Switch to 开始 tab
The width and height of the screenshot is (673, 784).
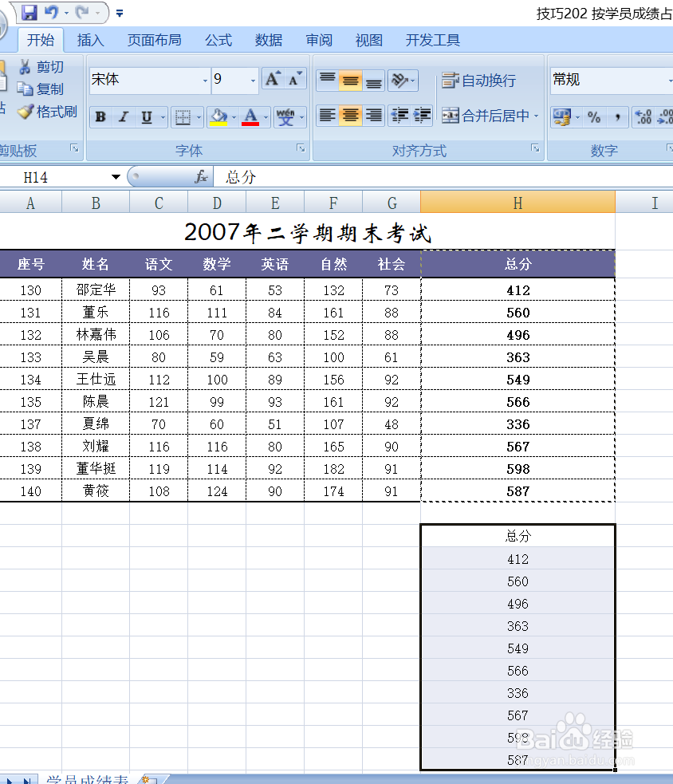41,40
